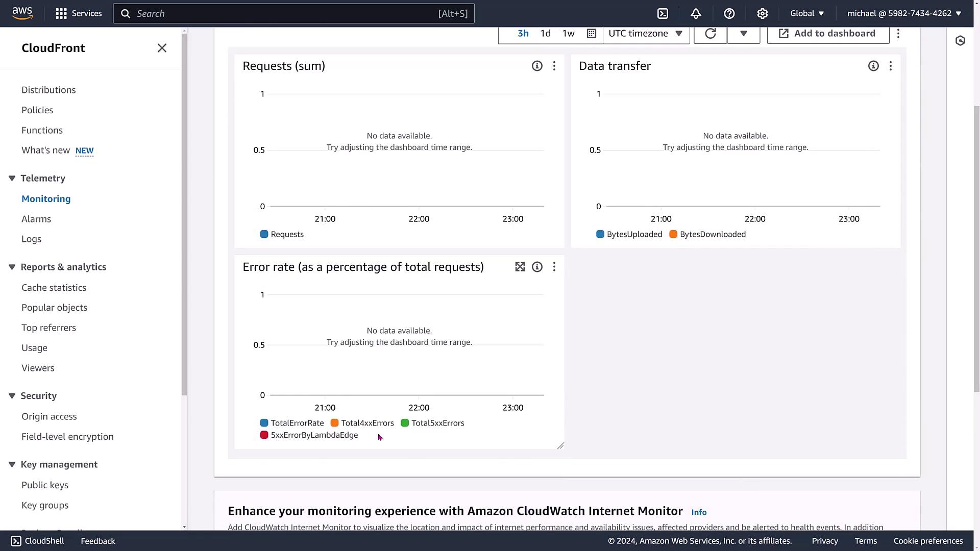Select the 1d time range

545,33
